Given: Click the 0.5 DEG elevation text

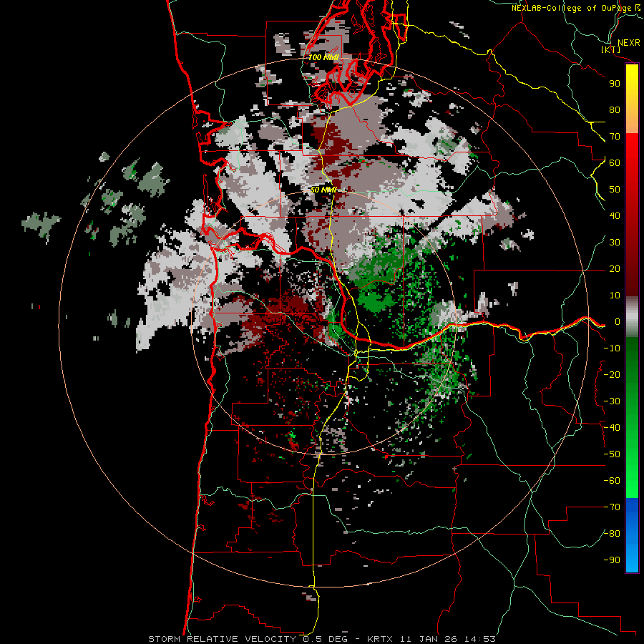Looking at the screenshot, I should (x=326, y=639).
